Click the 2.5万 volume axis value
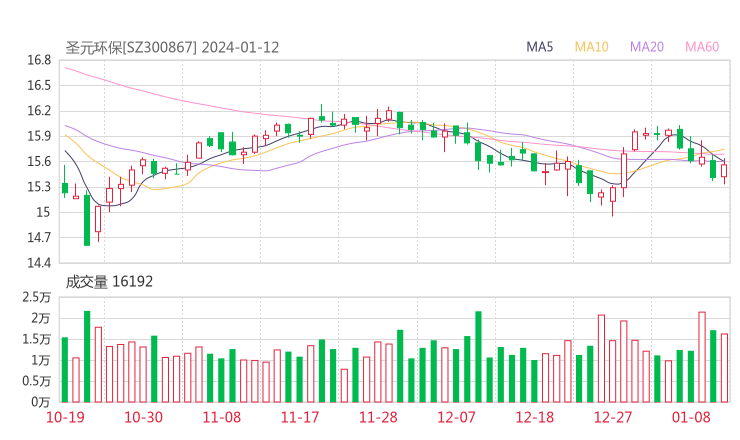Viewport: 740px width, 440px height. [x=37, y=297]
